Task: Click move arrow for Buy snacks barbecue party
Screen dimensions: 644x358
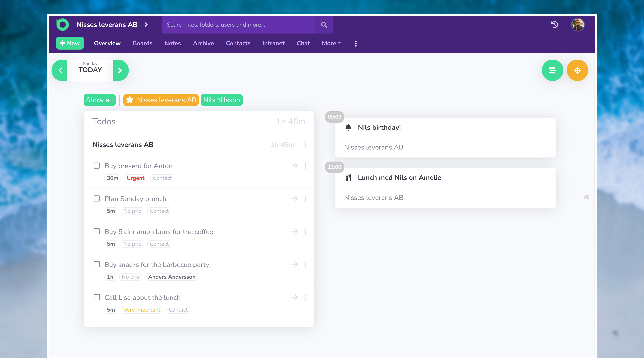Action: (x=295, y=264)
